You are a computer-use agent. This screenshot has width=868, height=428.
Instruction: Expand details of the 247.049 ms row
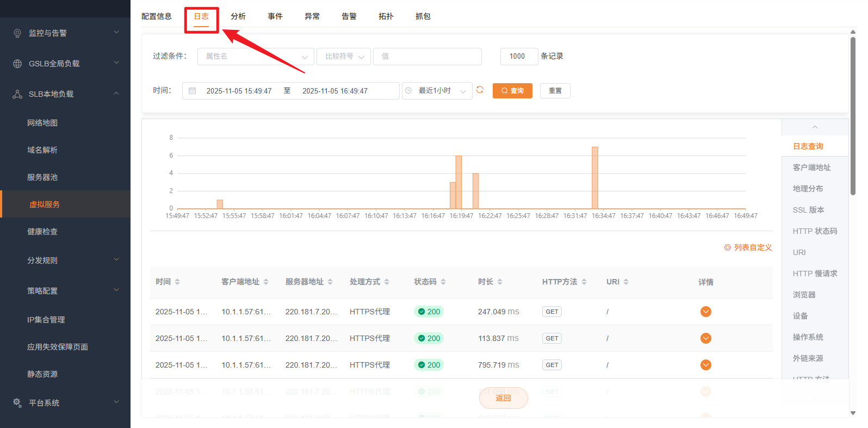[x=705, y=312]
